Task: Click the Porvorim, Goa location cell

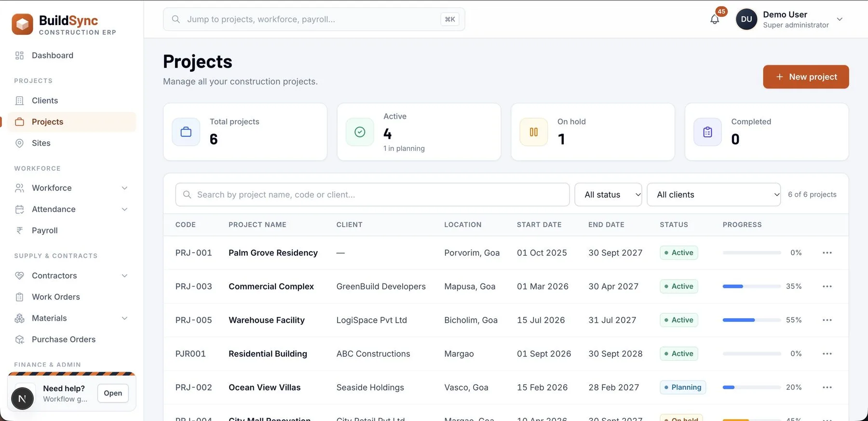Action: 472,253
